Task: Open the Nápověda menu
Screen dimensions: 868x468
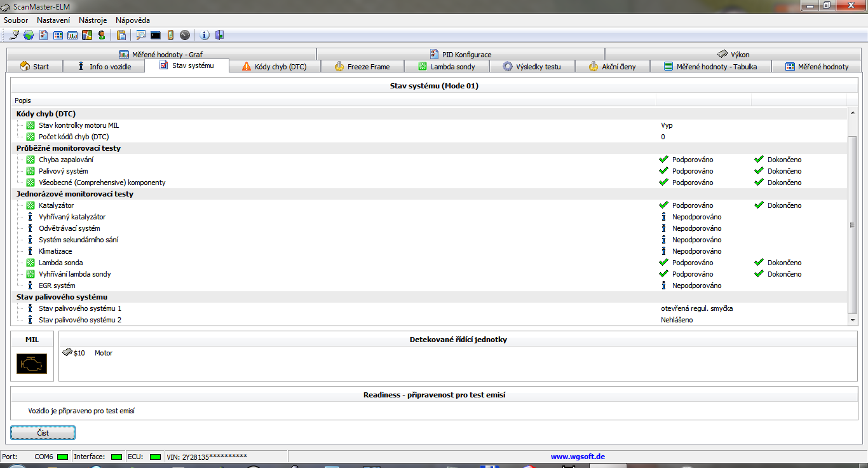Action: click(133, 20)
